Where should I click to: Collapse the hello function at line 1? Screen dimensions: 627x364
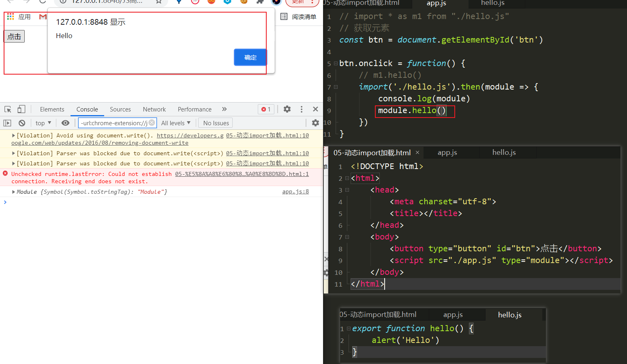(x=349, y=329)
